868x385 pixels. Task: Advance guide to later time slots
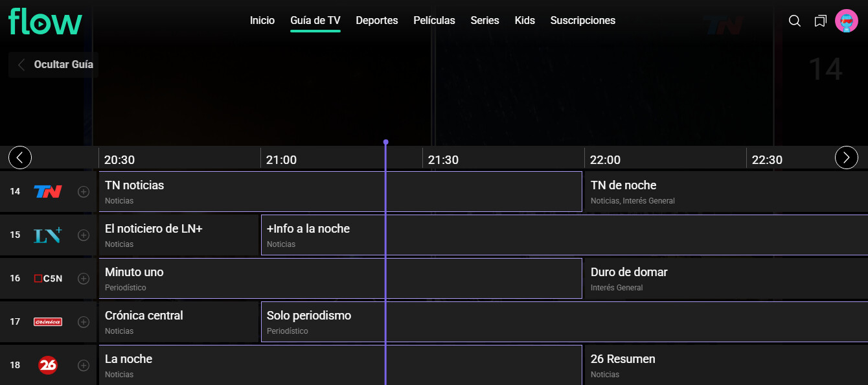[847, 157]
